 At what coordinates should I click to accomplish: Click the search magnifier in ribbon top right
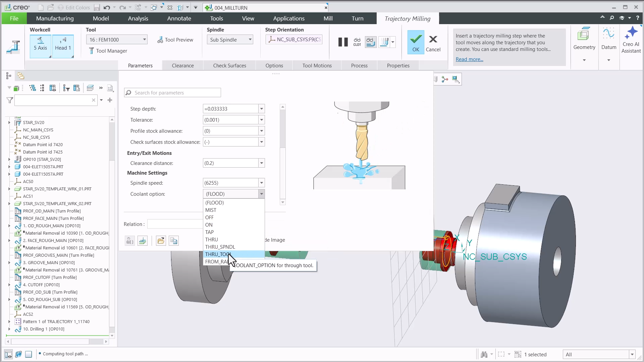612,18
